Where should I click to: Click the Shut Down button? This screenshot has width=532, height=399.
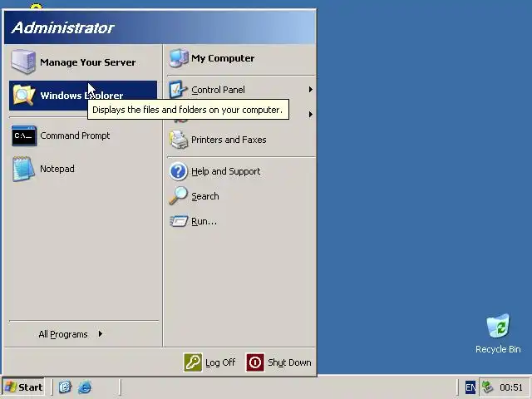(278, 362)
